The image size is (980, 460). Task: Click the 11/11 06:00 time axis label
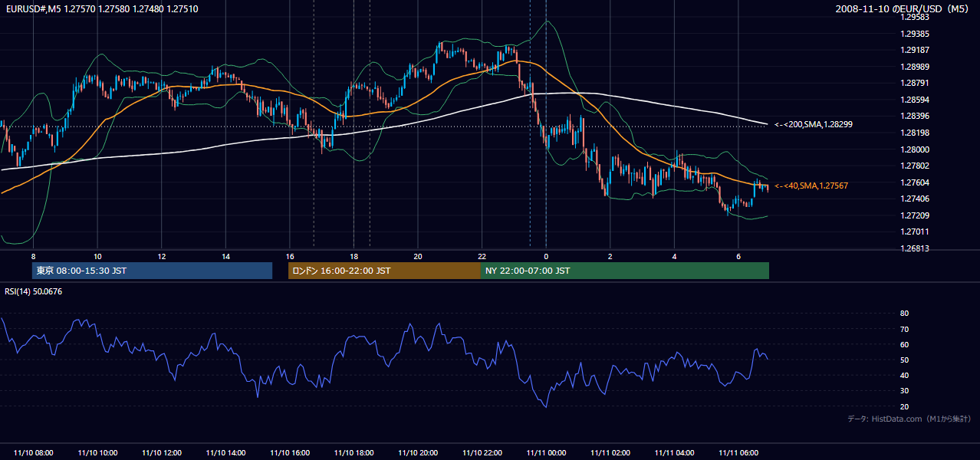738,453
